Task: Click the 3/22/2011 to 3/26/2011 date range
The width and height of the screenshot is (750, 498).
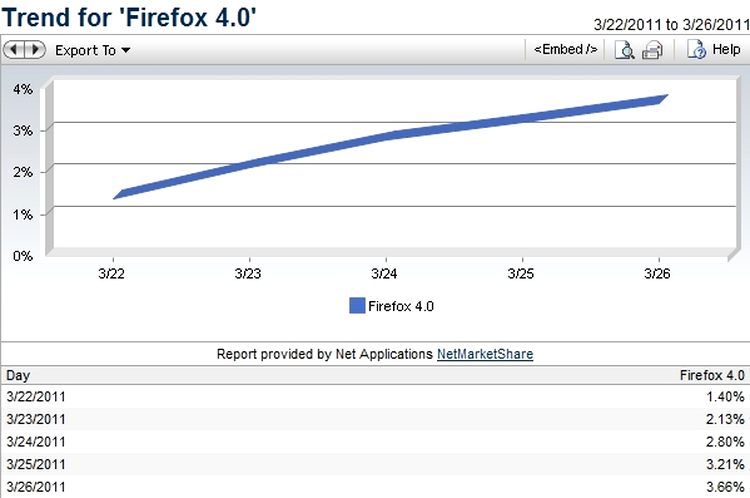Action: [672, 24]
